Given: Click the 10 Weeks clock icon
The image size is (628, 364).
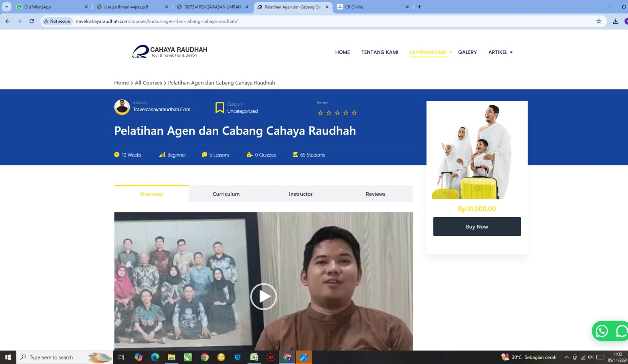Looking at the screenshot, I should tap(117, 154).
